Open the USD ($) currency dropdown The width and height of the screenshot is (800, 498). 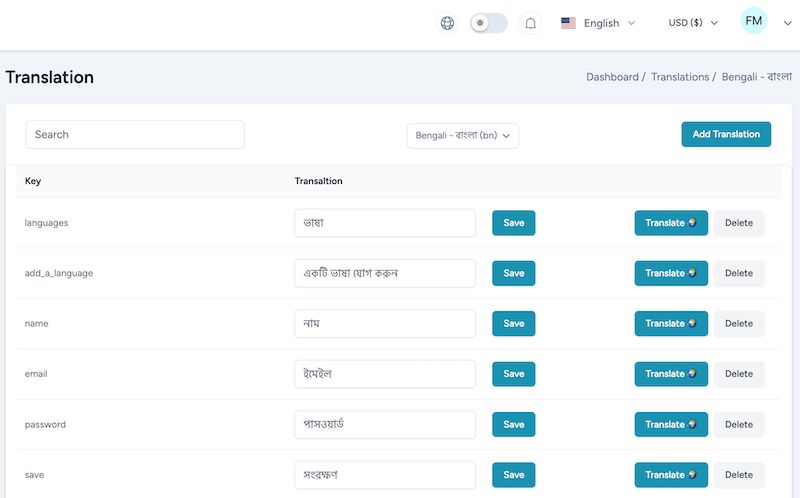[693, 23]
